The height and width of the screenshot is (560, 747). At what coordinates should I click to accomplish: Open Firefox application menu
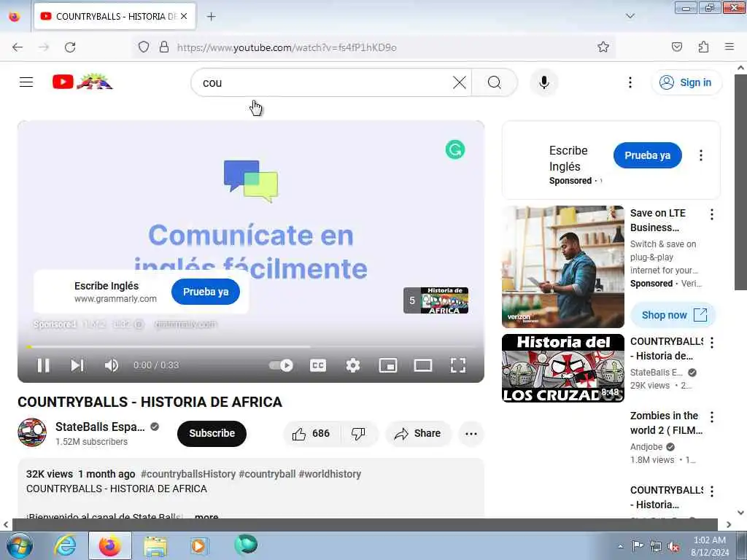coord(729,47)
